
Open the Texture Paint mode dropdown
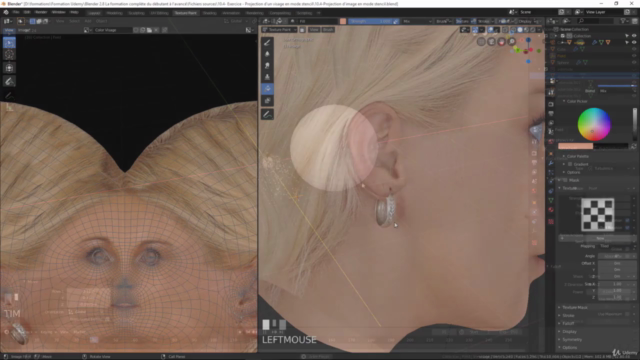pos(279,30)
